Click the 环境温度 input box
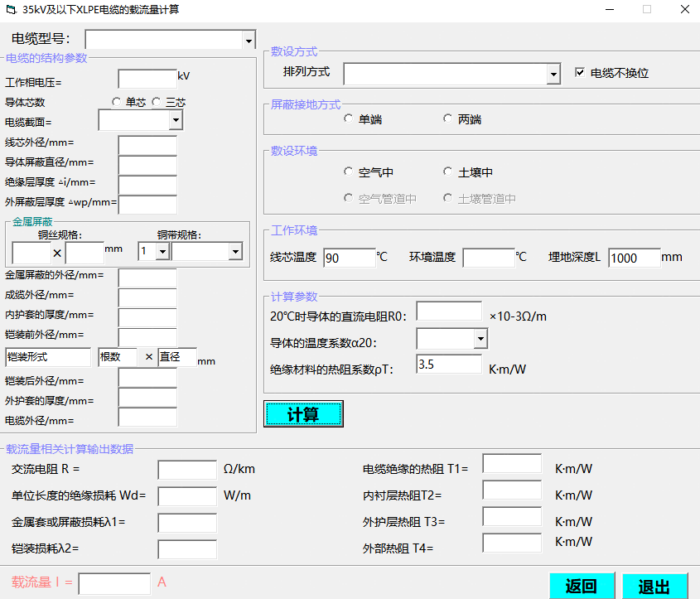The width and height of the screenshot is (700, 599). (x=488, y=258)
